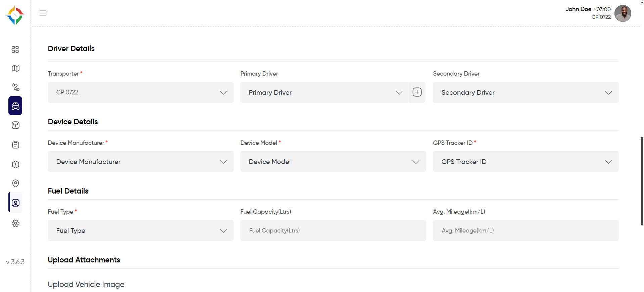Click the compass app logo
Image resolution: width=644 pixels, height=292 pixels.
click(15, 15)
